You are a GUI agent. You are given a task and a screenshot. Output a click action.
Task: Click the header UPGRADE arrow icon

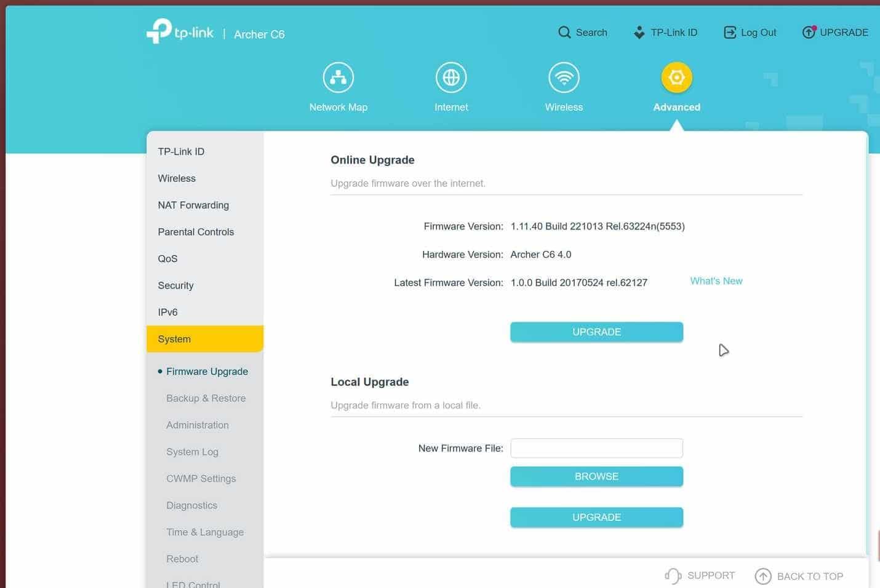click(809, 33)
